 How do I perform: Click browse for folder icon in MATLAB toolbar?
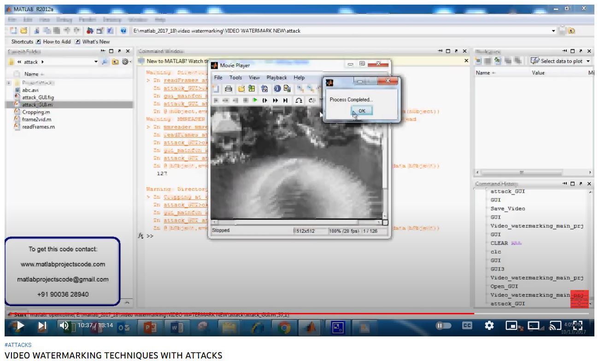(571, 31)
